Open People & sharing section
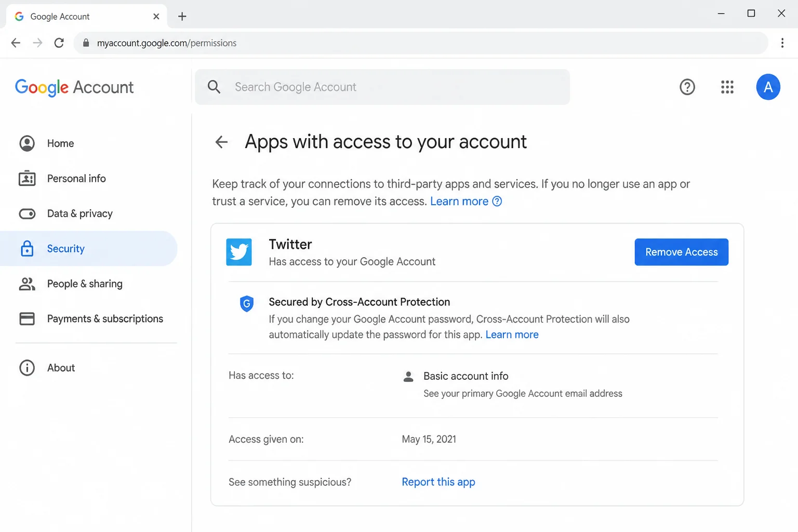 [88, 284]
